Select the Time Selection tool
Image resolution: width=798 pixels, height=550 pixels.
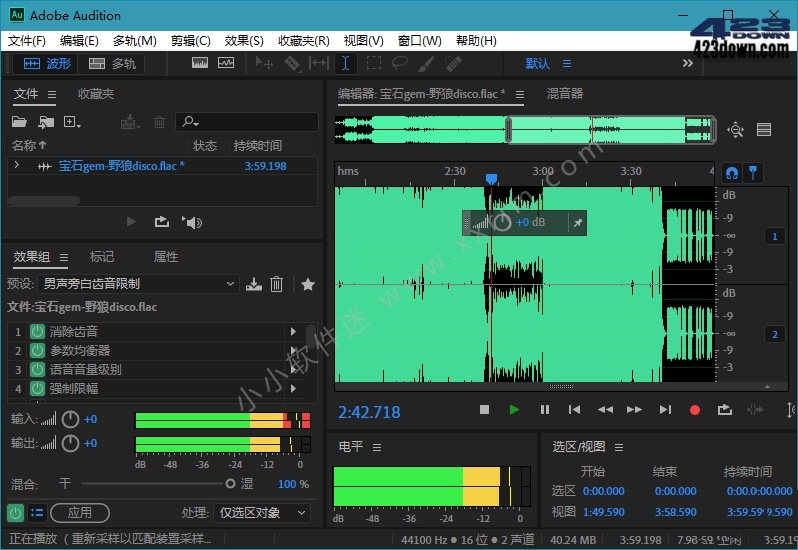pos(346,63)
